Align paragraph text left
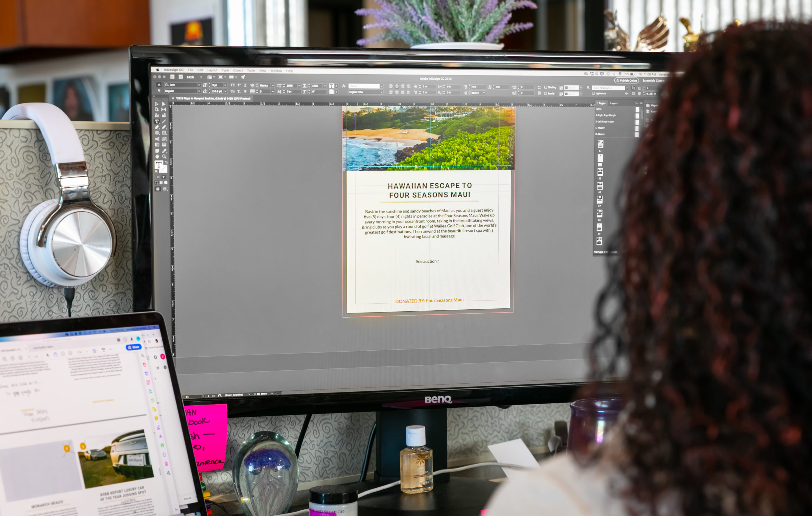The width and height of the screenshot is (812, 516). 391,86
